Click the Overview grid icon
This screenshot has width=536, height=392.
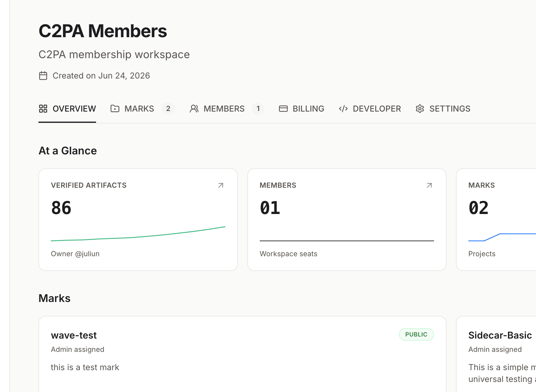(x=43, y=109)
